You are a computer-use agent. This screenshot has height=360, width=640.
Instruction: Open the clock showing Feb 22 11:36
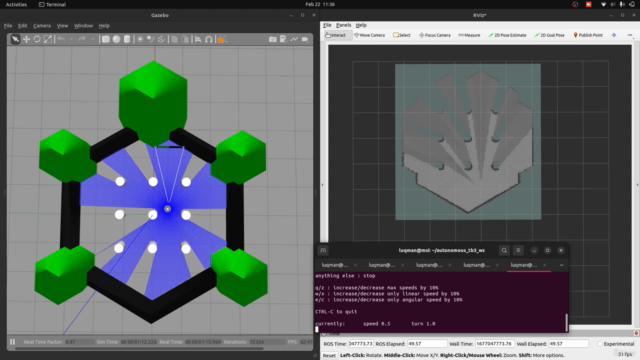(x=320, y=4)
